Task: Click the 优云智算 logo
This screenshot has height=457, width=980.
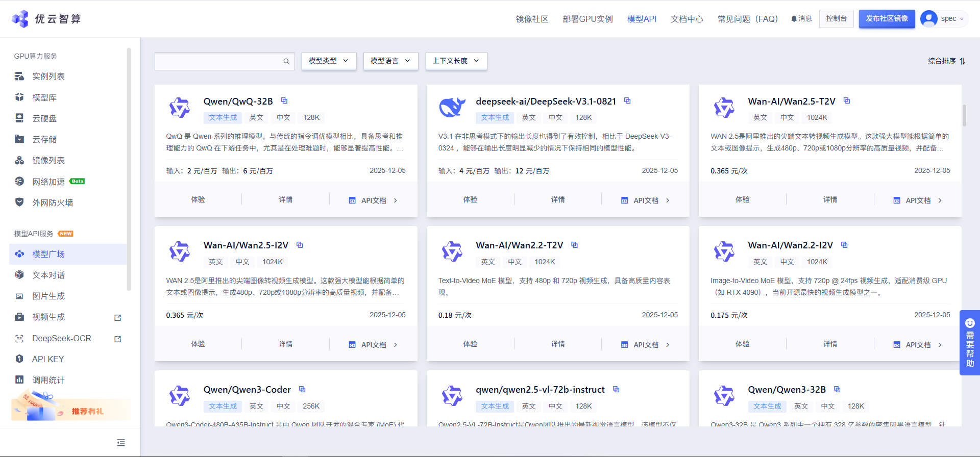Action: tap(46, 19)
